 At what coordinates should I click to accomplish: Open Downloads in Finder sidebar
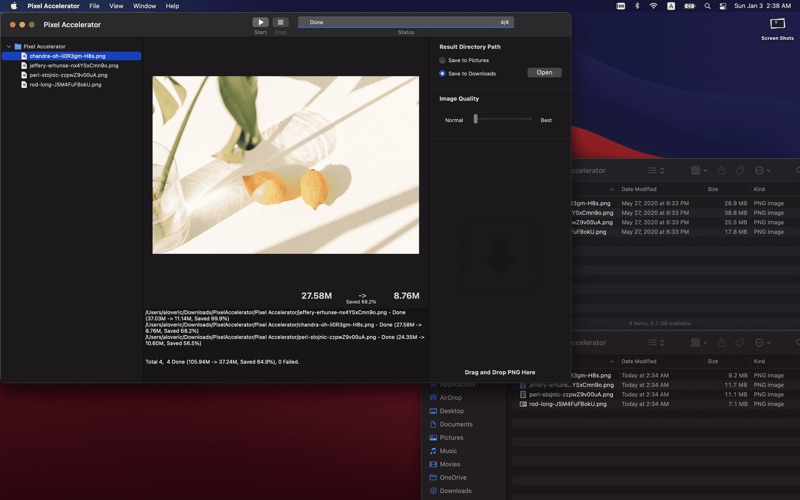click(x=455, y=491)
